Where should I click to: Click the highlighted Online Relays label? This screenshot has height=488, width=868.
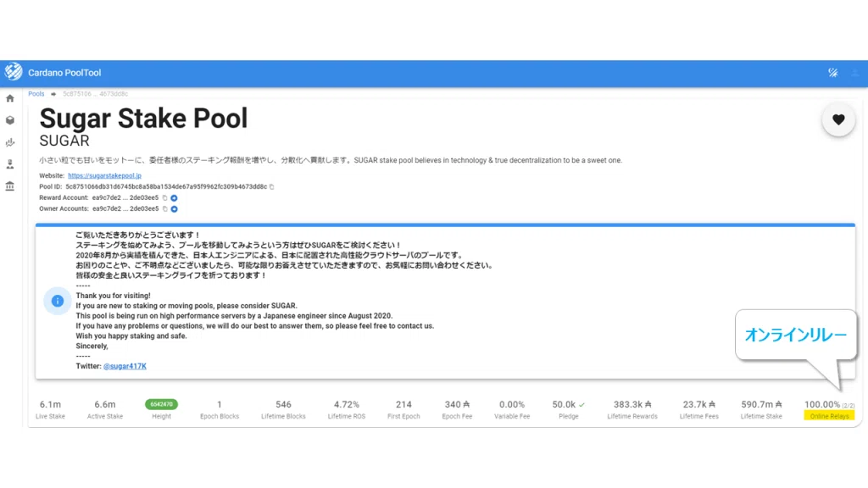coord(829,416)
